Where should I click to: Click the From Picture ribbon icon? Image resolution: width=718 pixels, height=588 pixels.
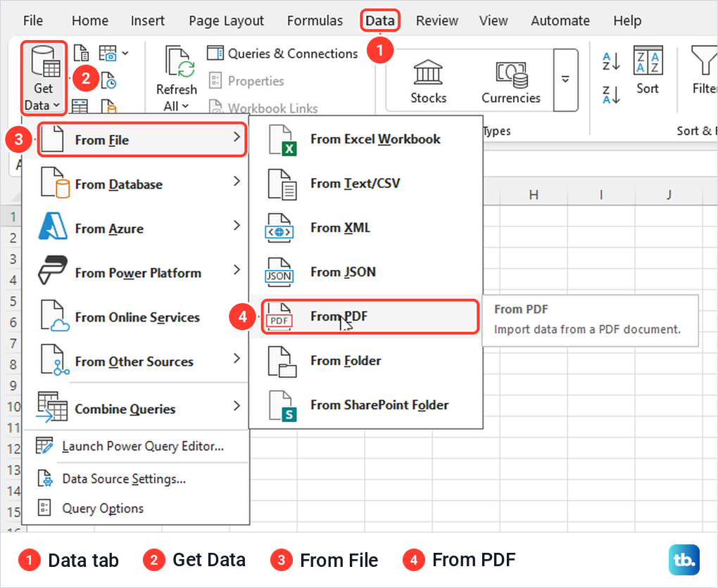click(108, 53)
